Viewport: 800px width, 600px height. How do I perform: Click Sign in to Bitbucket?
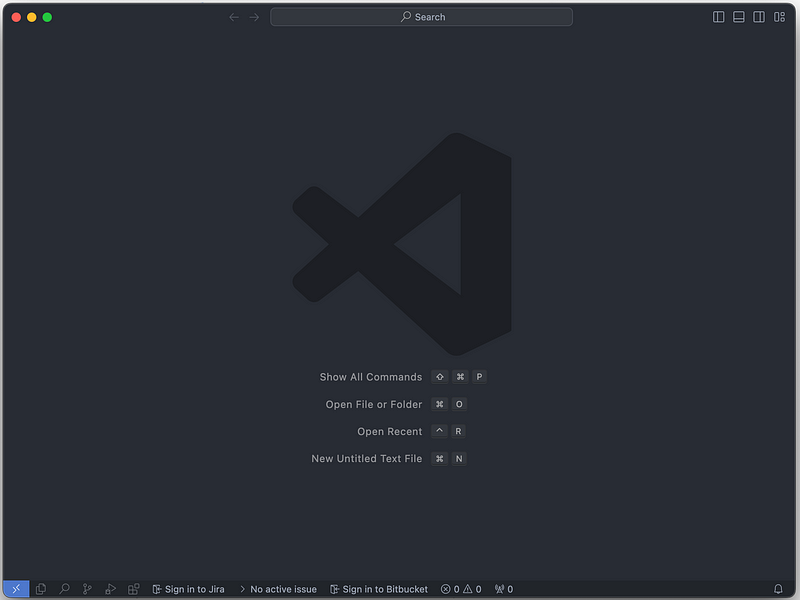[x=379, y=589]
